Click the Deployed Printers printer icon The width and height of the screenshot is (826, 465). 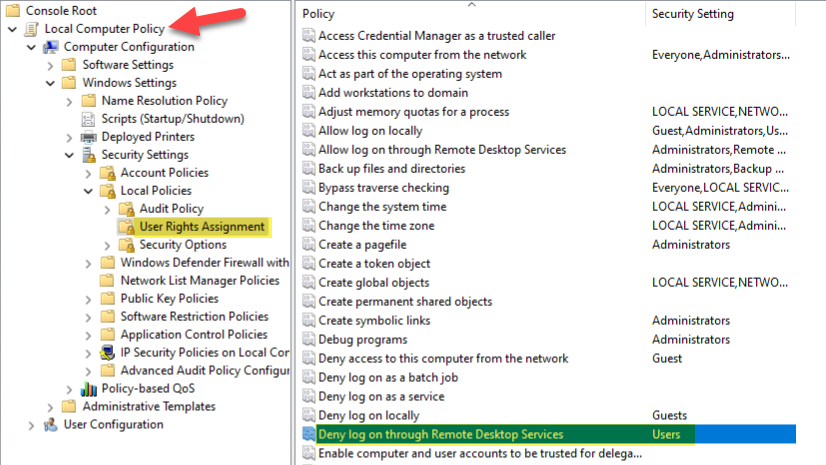[x=88, y=137]
